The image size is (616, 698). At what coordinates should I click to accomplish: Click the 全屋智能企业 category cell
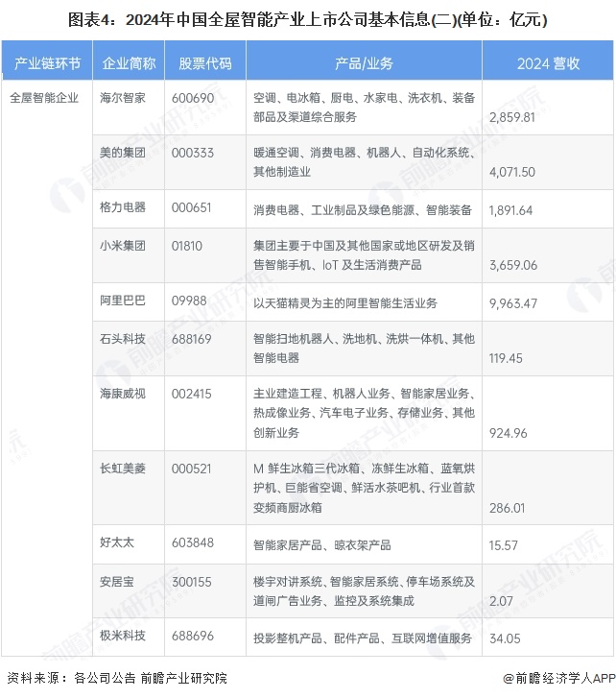pos(45,98)
